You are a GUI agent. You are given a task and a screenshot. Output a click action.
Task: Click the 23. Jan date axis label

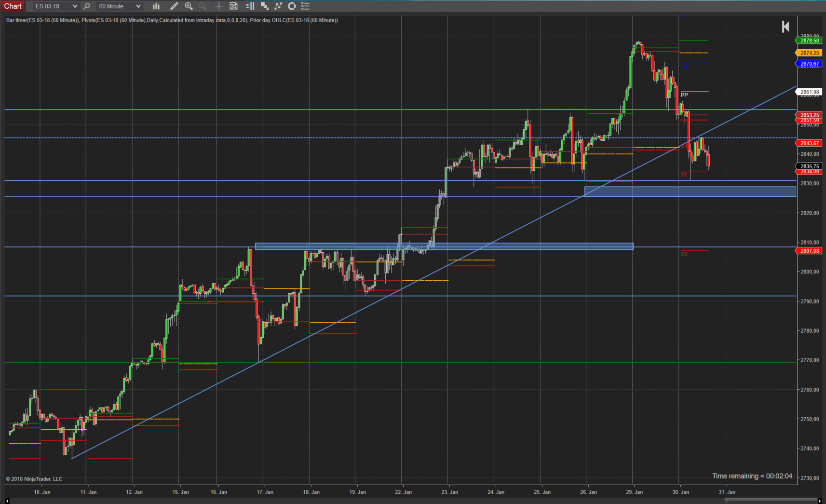[449, 492]
